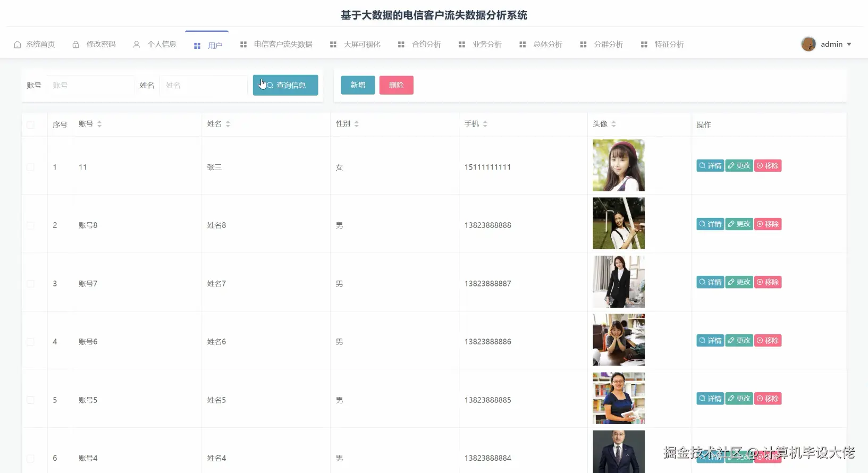Sort table by 手机 column arrows
868x473 pixels.
[x=485, y=124]
